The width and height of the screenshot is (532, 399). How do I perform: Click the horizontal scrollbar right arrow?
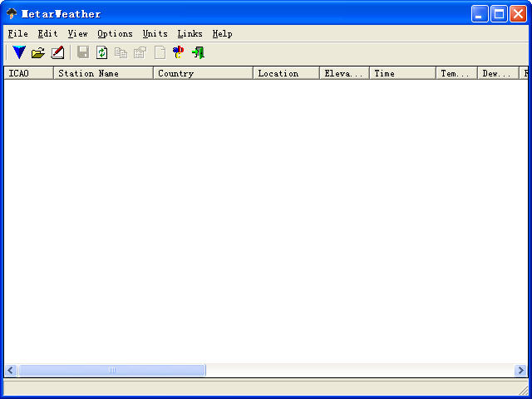(x=520, y=370)
